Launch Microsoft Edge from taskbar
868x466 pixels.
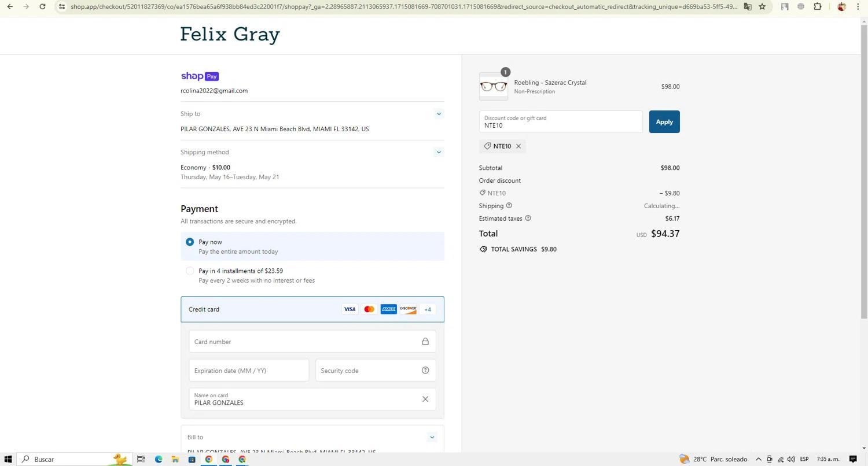click(158, 459)
